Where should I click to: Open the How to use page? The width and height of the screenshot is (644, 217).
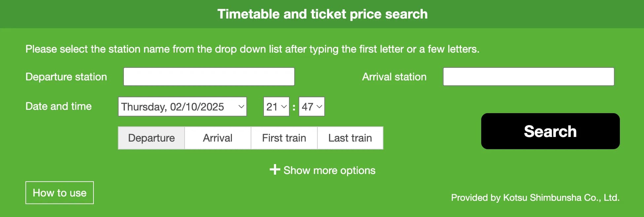tap(59, 193)
